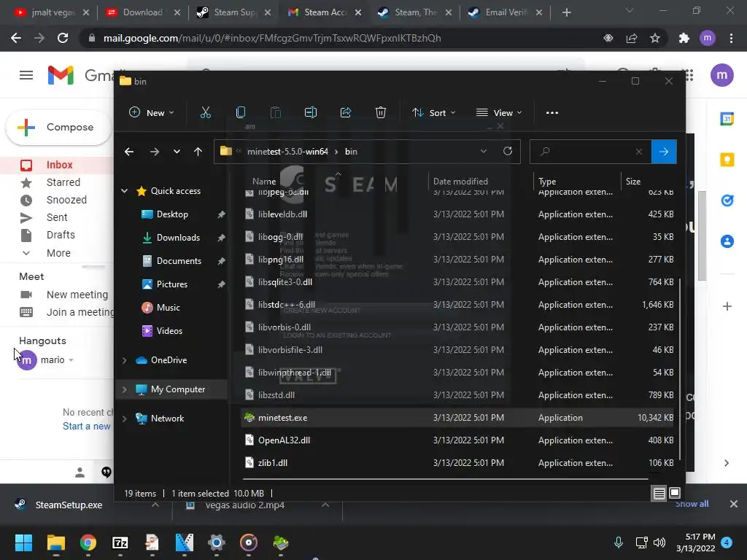The image size is (747, 560).
Task: Click Chrome address bar URL
Action: (272, 38)
